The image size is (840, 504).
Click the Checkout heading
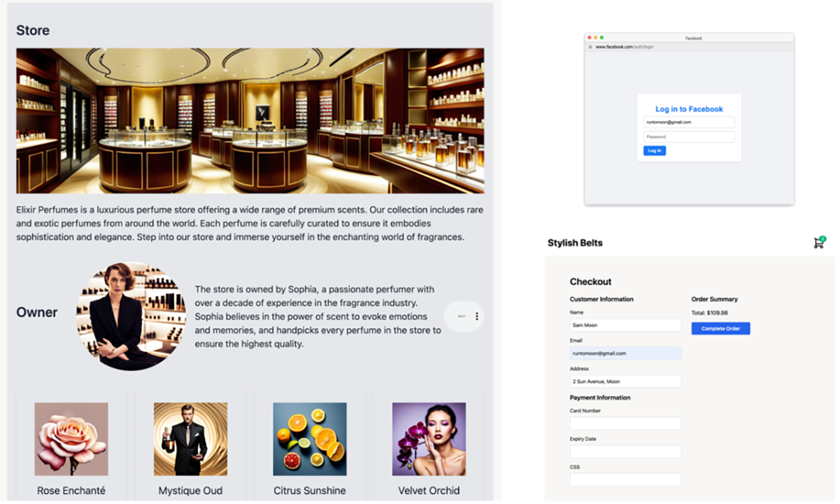coord(591,281)
